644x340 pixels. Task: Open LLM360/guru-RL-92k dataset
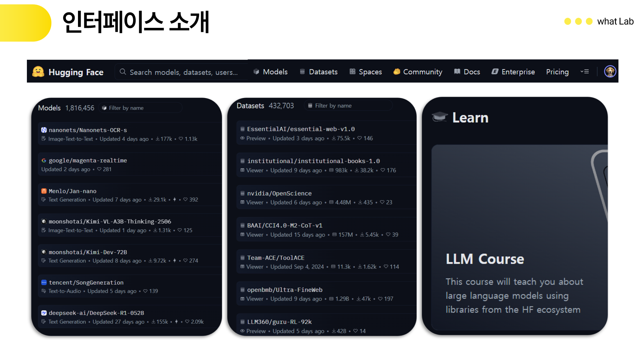pos(279,322)
